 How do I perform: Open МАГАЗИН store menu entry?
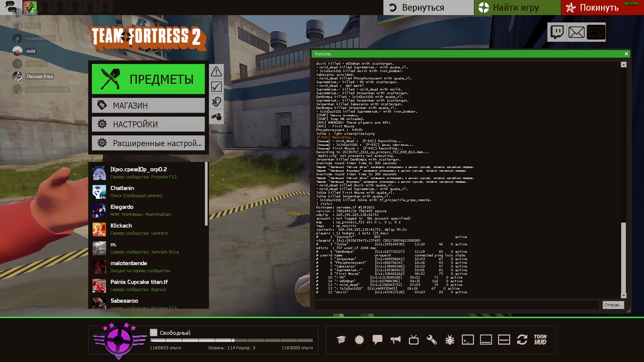pyautogui.click(x=148, y=106)
